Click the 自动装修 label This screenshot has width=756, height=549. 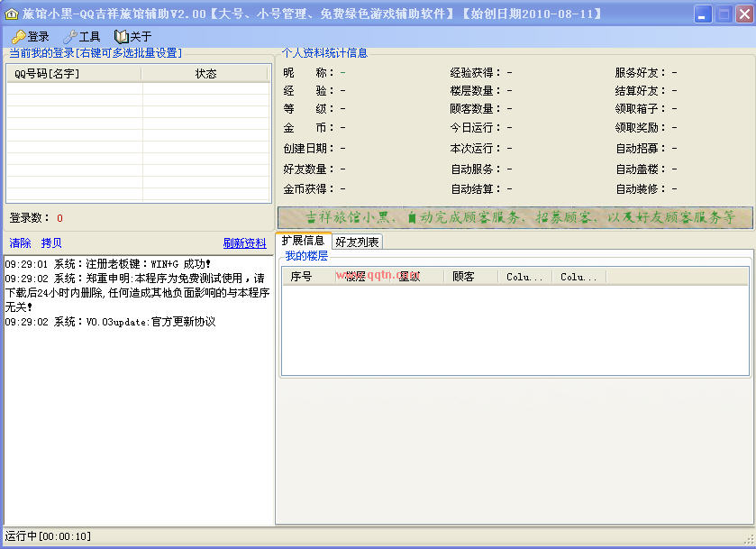[x=641, y=188]
